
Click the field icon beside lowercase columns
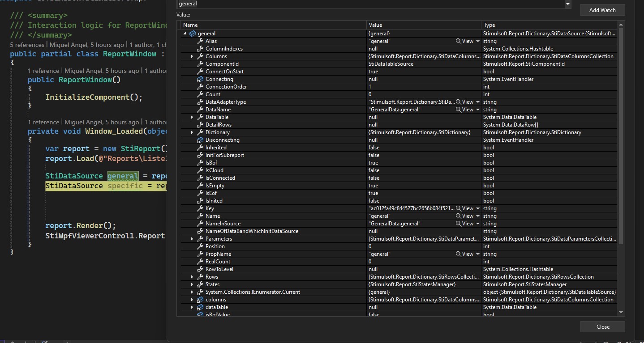click(x=200, y=300)
